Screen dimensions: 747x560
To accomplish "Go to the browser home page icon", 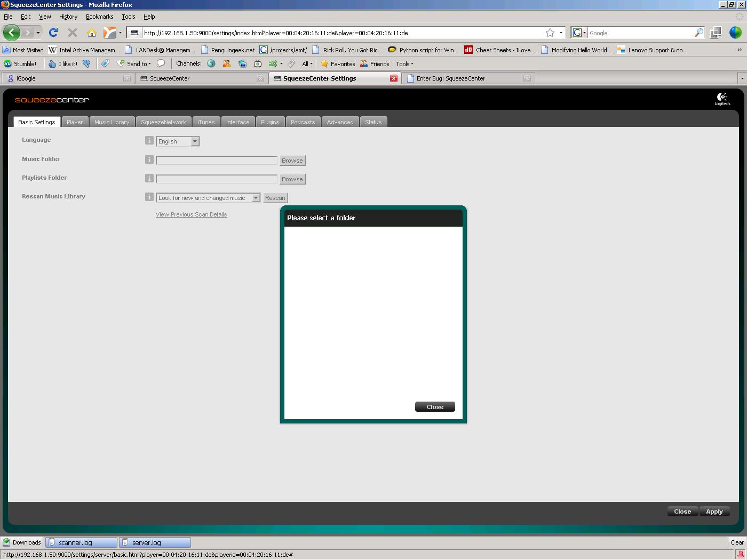I will coord(92,33).
